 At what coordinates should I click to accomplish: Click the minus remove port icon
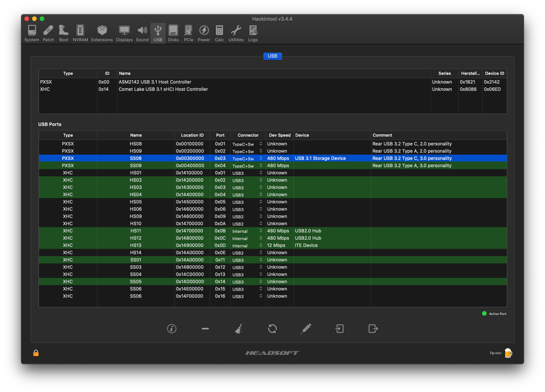(205, 329)
